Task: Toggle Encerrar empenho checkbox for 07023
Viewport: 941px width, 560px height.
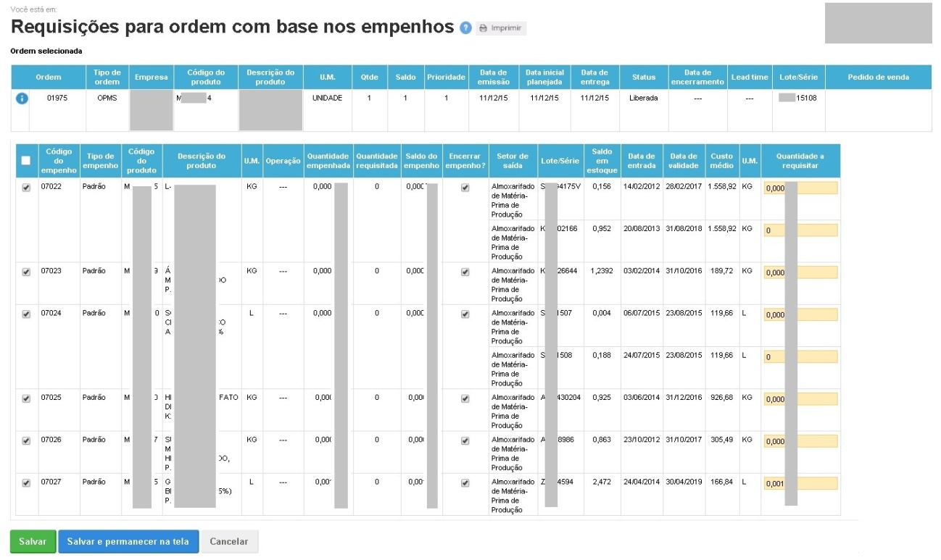Action: coord(465,272)
